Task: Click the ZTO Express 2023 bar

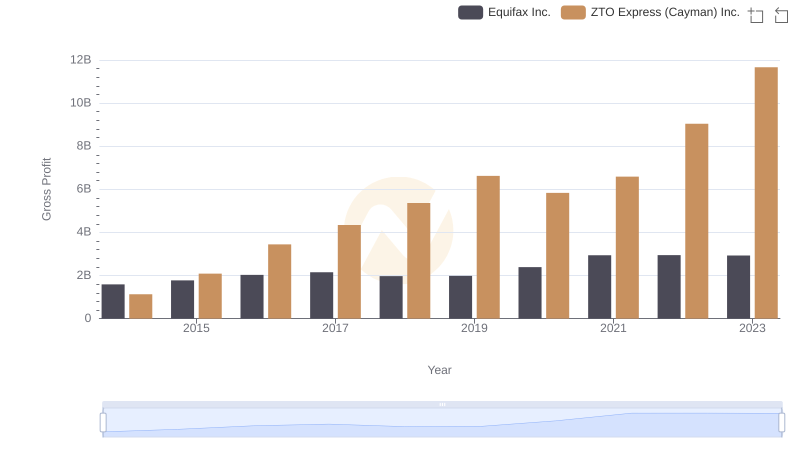Action: click(x=766, y=193)
